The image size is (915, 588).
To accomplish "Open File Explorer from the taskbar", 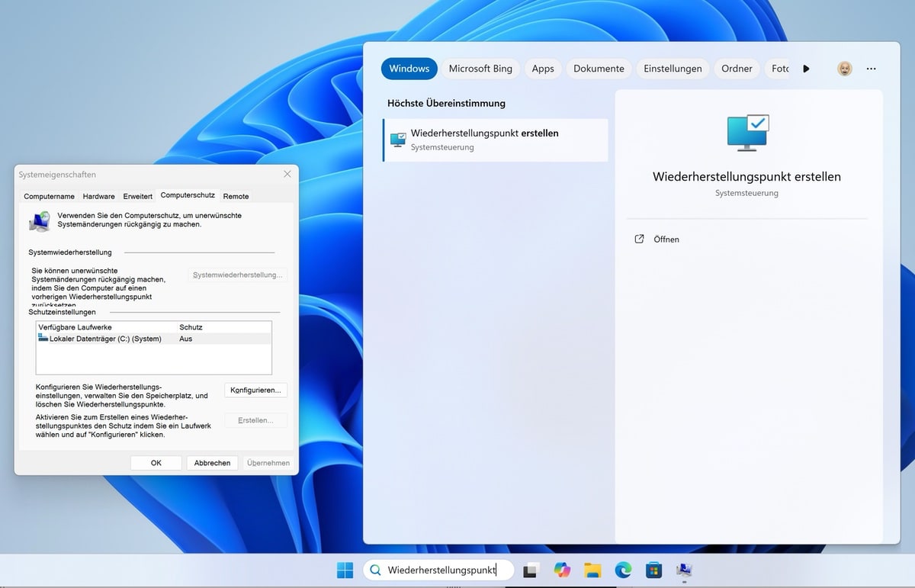I will [x=592, y=570].
